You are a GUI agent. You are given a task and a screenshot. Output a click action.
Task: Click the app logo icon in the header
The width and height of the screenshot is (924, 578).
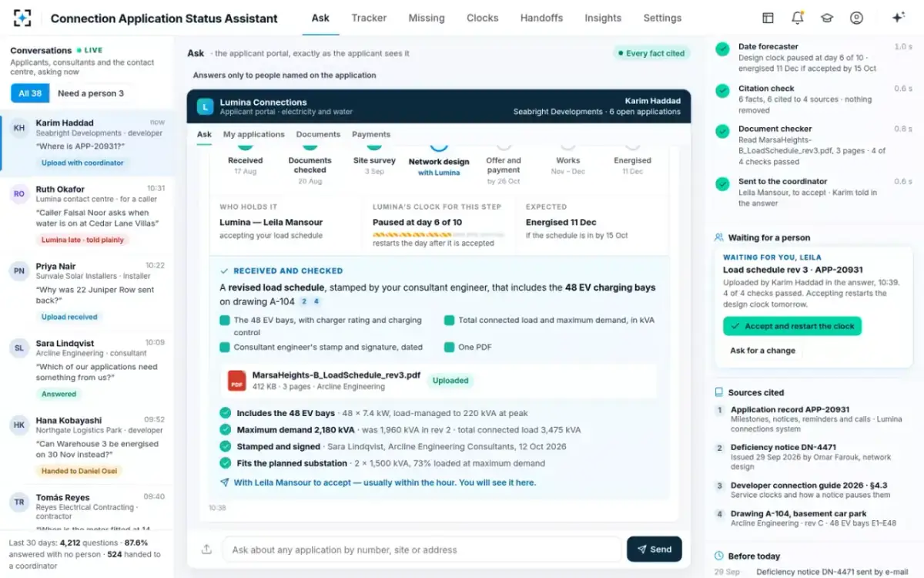click(x=22, y=18)
